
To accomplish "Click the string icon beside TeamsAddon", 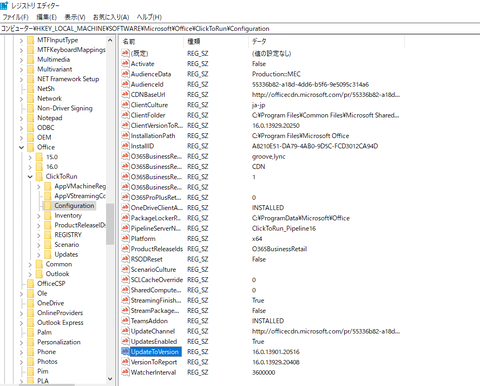I will 125,321.
